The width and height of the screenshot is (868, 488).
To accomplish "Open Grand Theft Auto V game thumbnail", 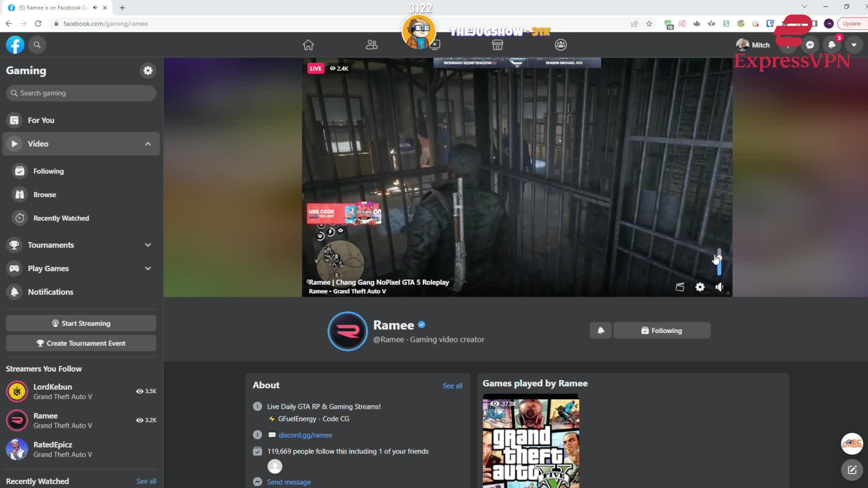I will 531,441.
